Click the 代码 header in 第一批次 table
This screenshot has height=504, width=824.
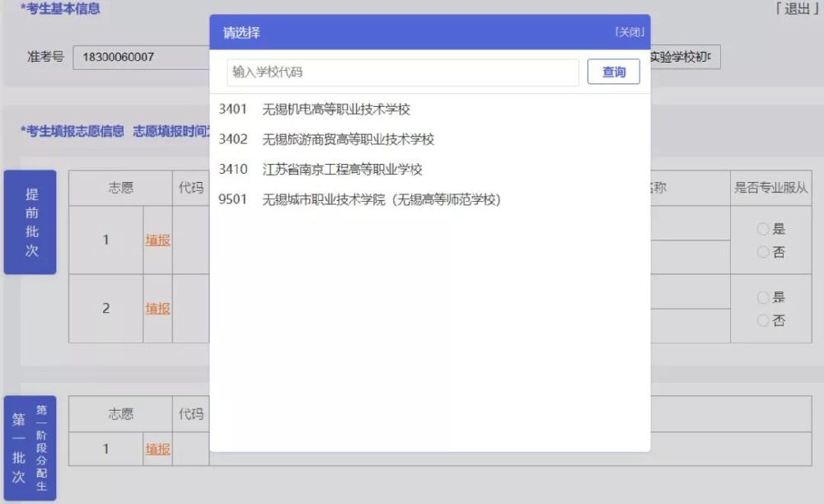[191, 413]
